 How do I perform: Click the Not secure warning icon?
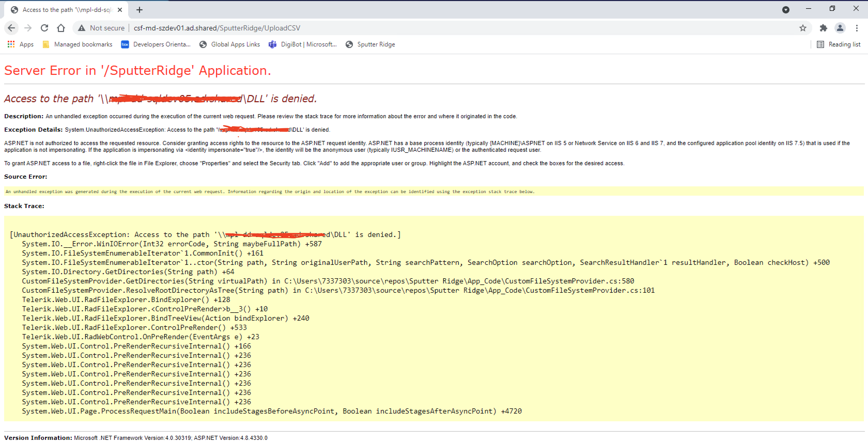coord(82,28)
